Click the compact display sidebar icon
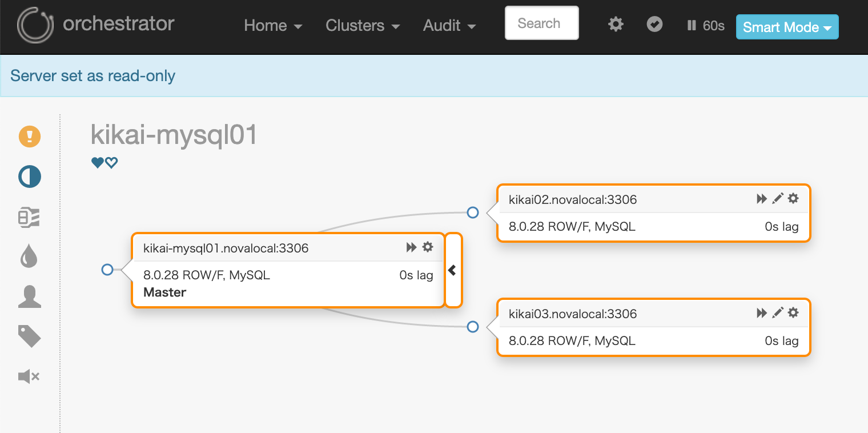This screenshot has width=868, height=433. [x=30, y=218]
